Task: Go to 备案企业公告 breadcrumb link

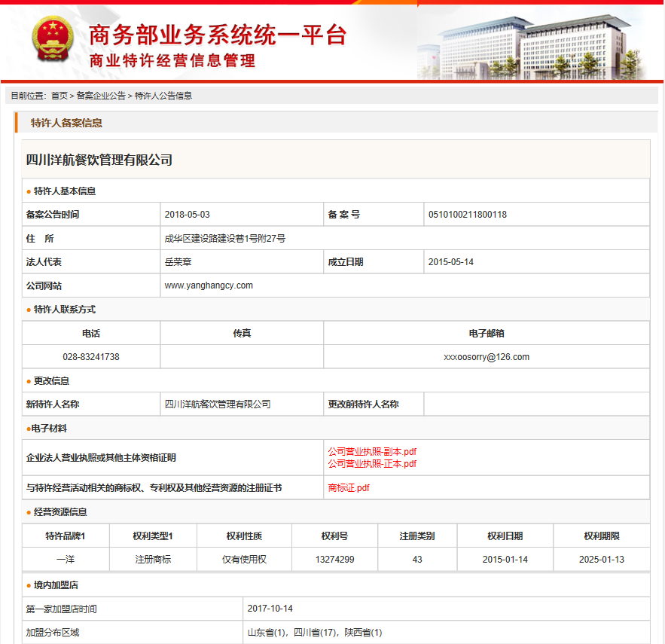Action: pyautogui.click(x=101, y=96)
